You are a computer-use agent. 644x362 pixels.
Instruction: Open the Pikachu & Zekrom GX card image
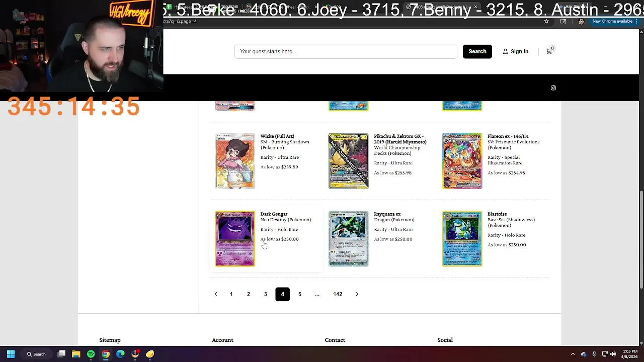[x=348, y=161]
